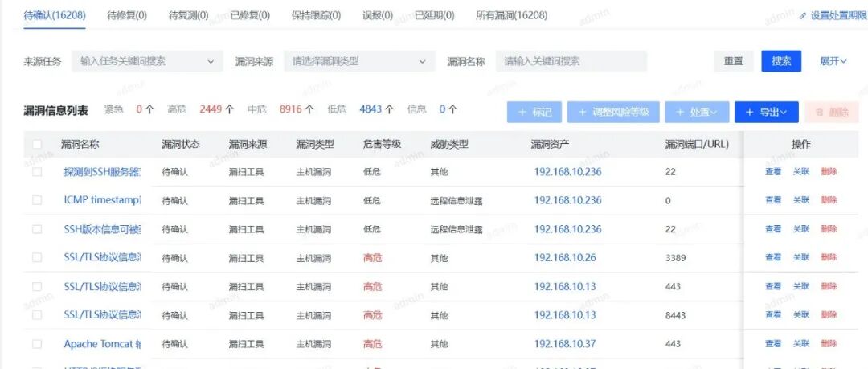Check the port 8443 row checkbox
This screenshot has height=369, width=868.
(37, 314)
